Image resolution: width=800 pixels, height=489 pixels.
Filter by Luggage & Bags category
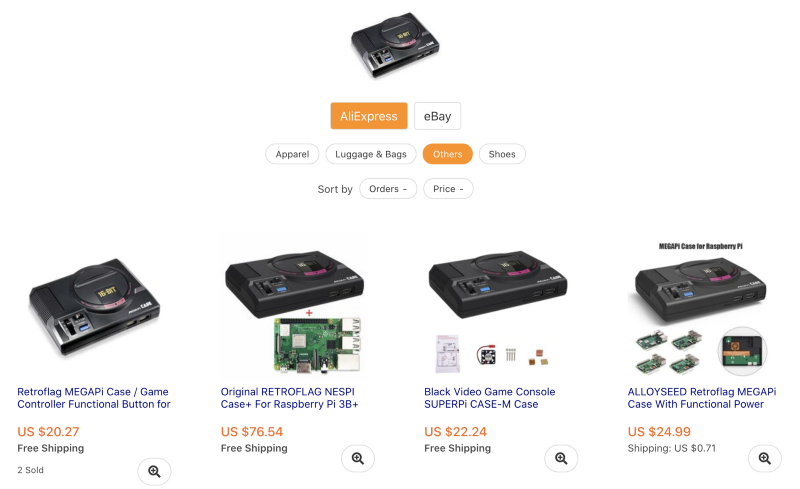(371, 154)
